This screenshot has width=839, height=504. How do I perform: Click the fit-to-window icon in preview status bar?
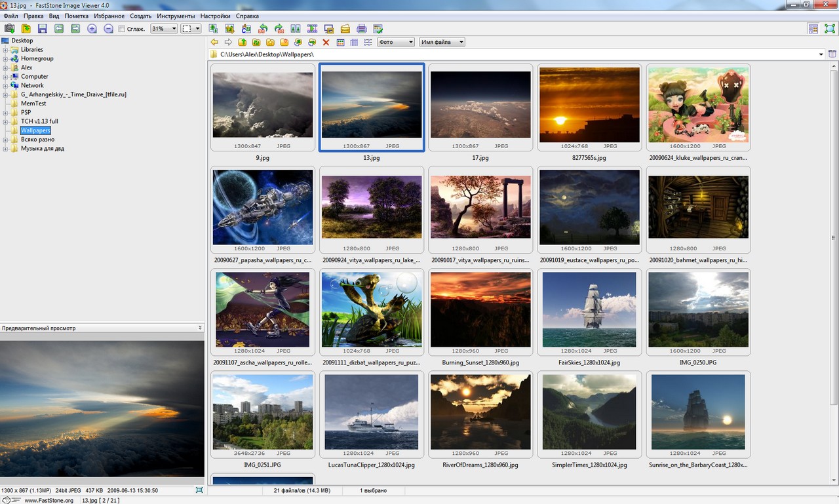point(199,490)
